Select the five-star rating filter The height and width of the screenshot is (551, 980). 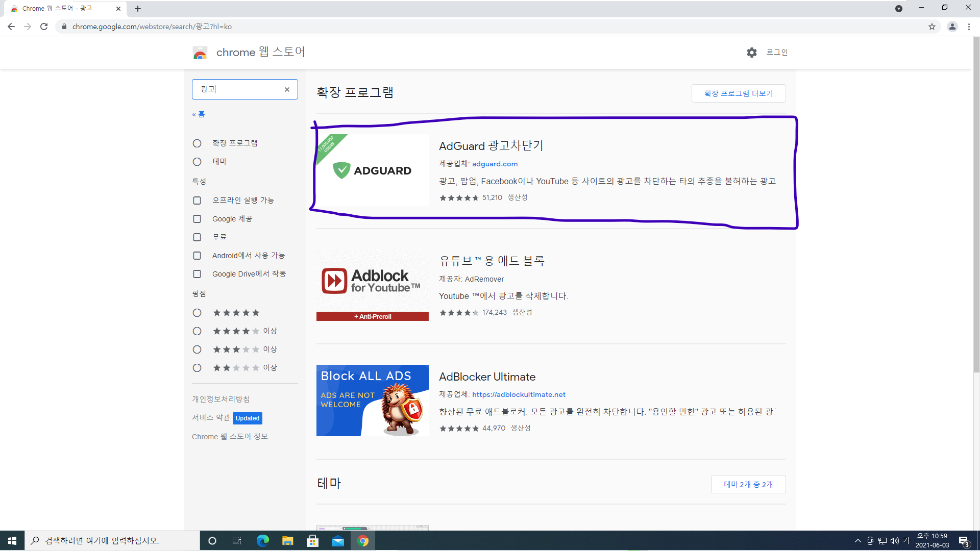click(197, 313)
